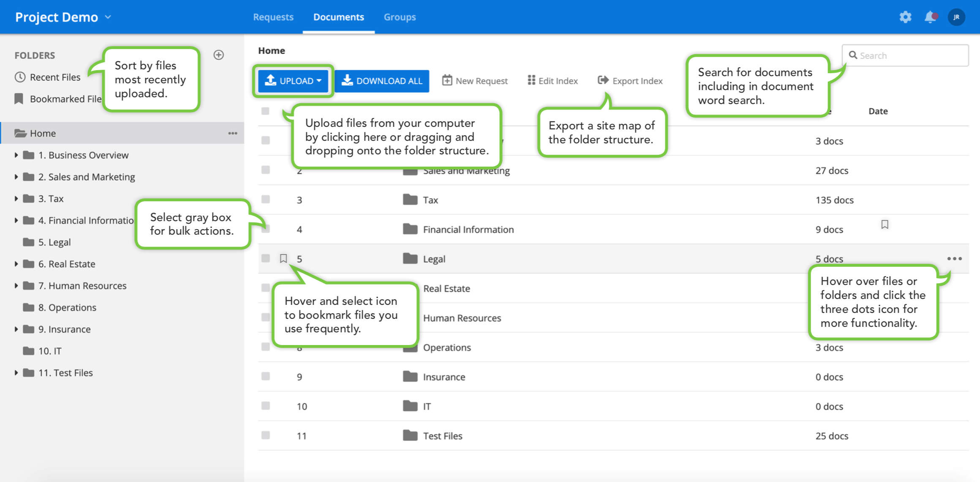Click the search magnifier icon
This screenshot has width=980, height=482.
(x=853, y=55)
